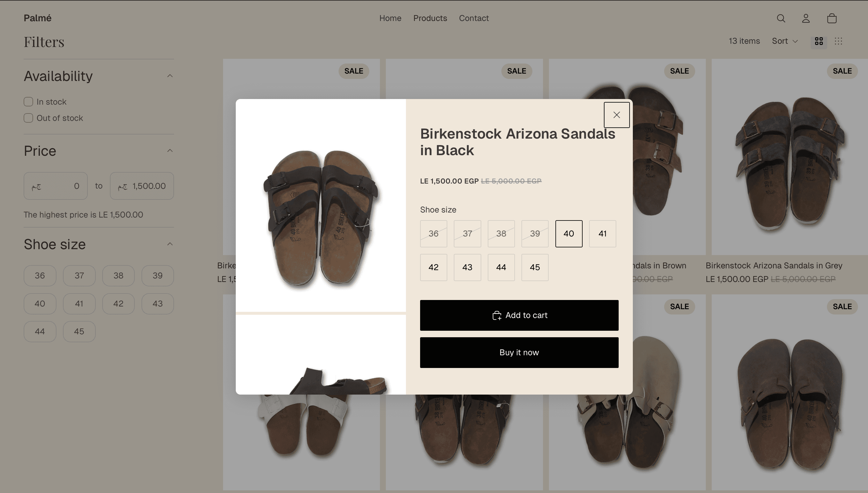This screenshot has width=868, height=493.
Task: Close the quick view popup
Action: click(616, 115)
